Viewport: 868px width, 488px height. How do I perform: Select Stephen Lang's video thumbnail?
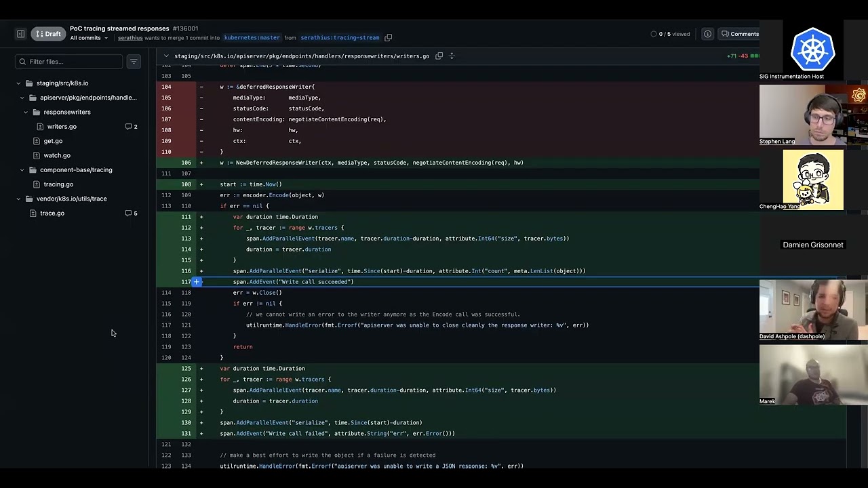pos(813,115)
